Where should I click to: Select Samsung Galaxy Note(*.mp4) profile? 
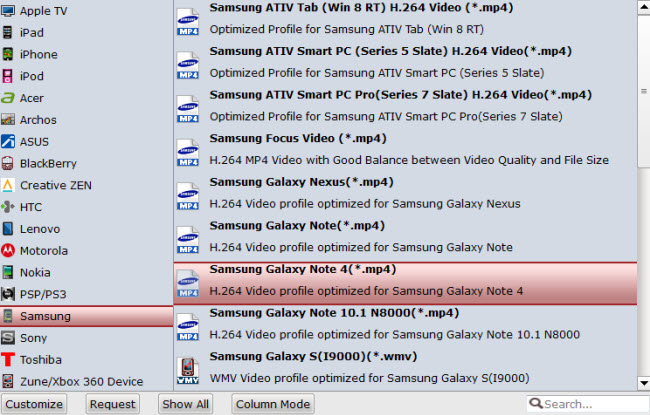[405, 240]
